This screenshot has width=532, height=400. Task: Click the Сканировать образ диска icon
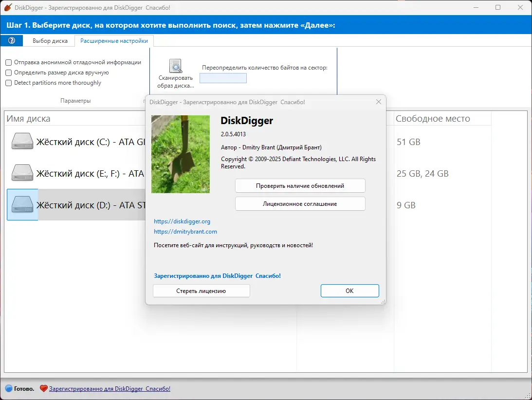click(x=176, y=66)
